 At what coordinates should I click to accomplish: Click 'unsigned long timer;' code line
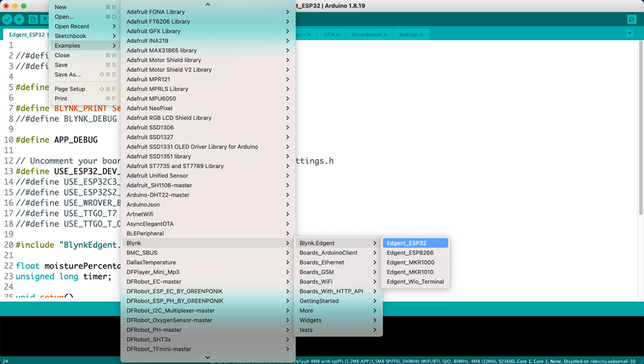point(63,277)
